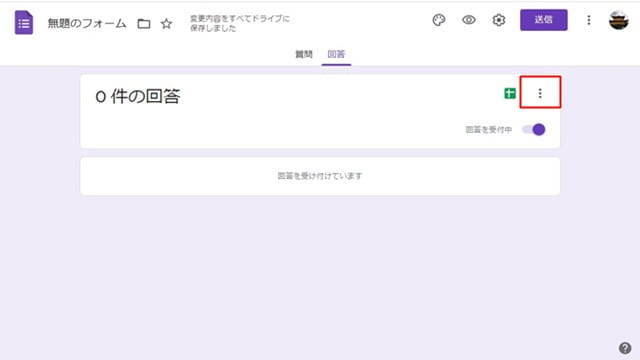640x360 pixels.
Task: Click the 送信 send button
Action: click(543, 20)
